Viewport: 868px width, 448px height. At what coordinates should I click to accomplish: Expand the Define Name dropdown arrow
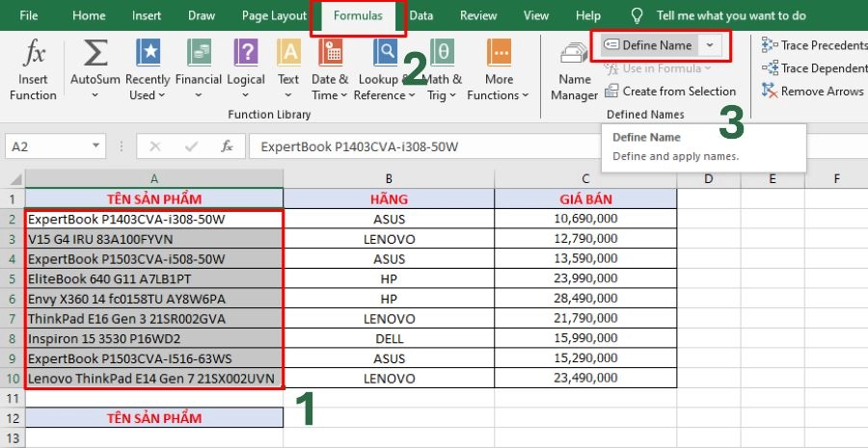[710, 45]
